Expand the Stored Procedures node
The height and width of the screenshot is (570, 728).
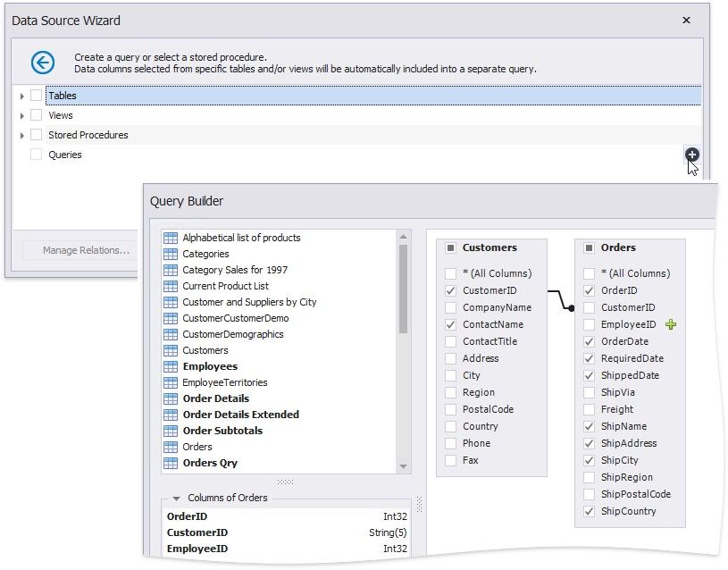22,135
